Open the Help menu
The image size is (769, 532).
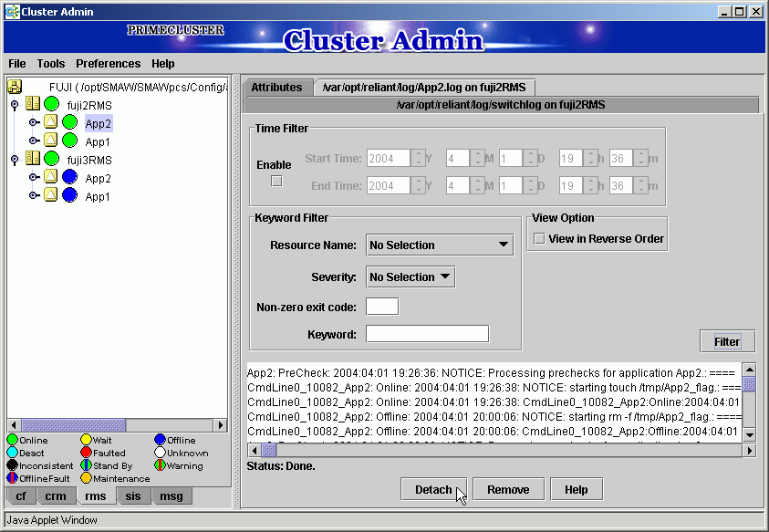point(162,64)
